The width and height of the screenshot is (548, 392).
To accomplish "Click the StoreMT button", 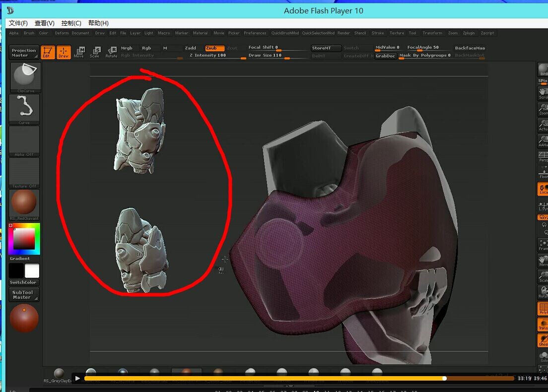I will [326, 48].
